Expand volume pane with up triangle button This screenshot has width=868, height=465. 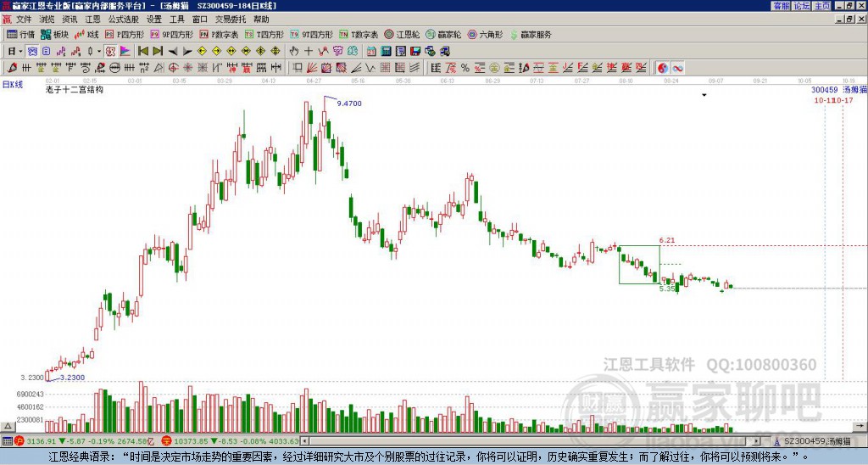tap(8, 426)
